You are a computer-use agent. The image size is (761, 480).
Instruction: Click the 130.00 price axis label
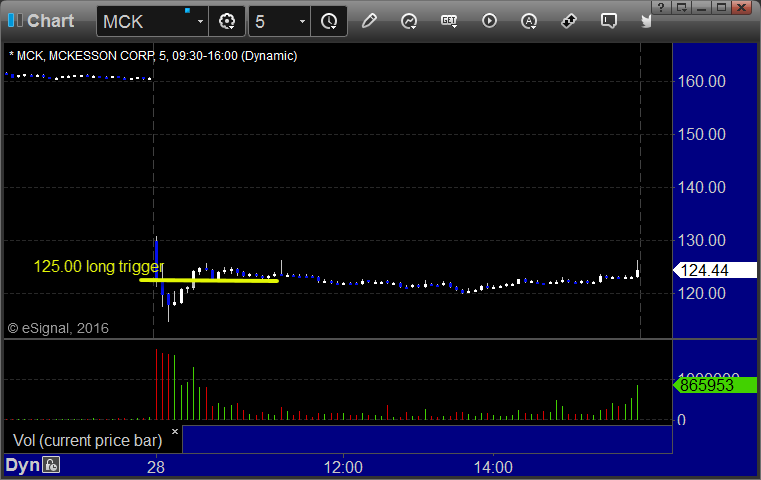pyautogui.click(x=701, y=240)
